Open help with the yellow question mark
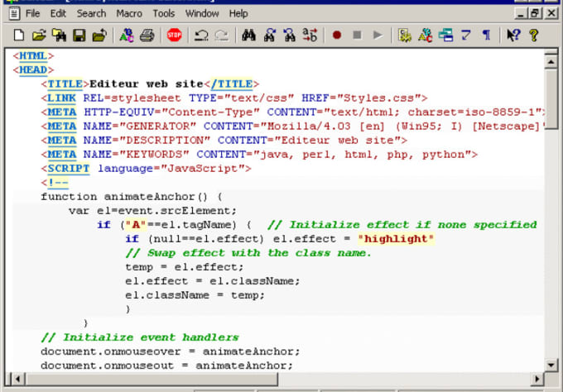563x392 pixels. 533,35
